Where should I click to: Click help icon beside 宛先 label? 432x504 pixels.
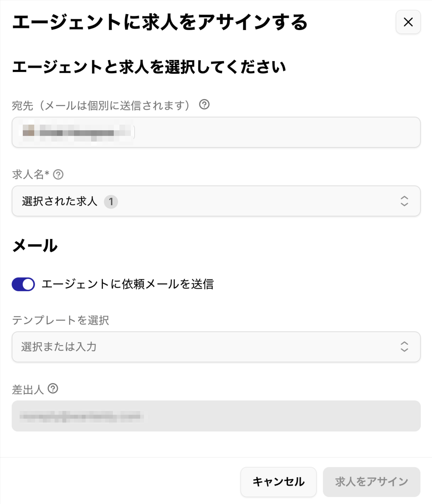tap(204, 104)
